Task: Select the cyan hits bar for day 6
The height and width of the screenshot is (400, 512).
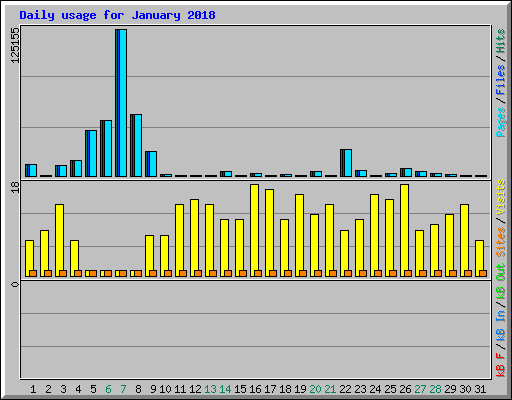Action: point(106,148)
